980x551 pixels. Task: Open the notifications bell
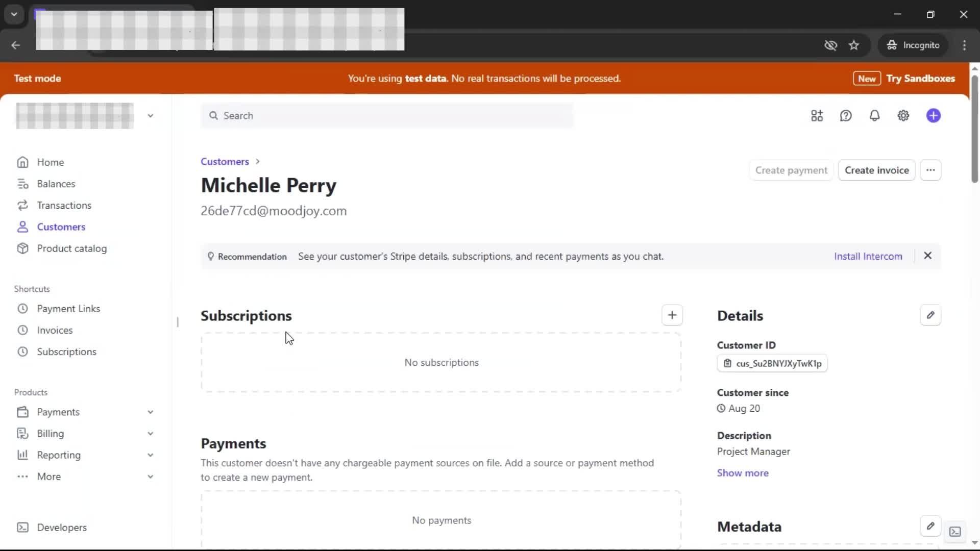click(x=874, y=116)
